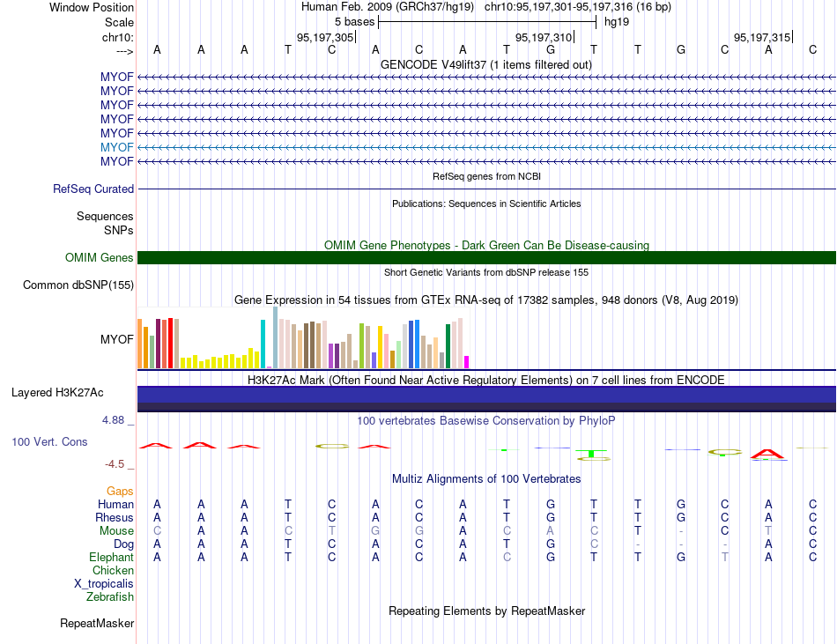Click the magenta last bar in GTEx chart

click(x=467, y=362)
